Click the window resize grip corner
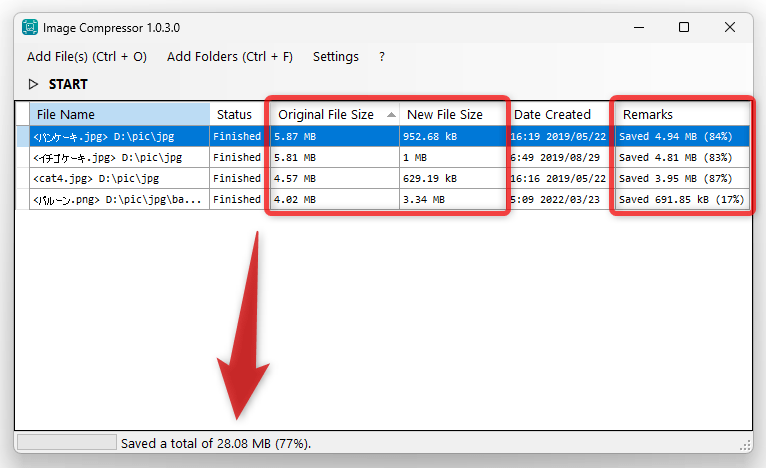766x468 pixels. click(x=745, y=445)
